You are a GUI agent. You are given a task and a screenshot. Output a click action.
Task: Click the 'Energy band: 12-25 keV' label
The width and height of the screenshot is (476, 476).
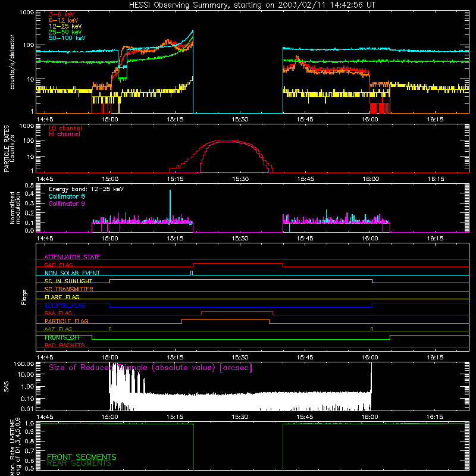86,189
